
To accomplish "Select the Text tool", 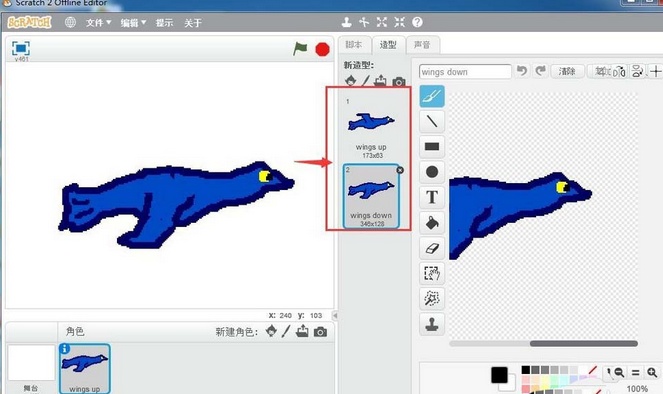I will tap(432, 197).
